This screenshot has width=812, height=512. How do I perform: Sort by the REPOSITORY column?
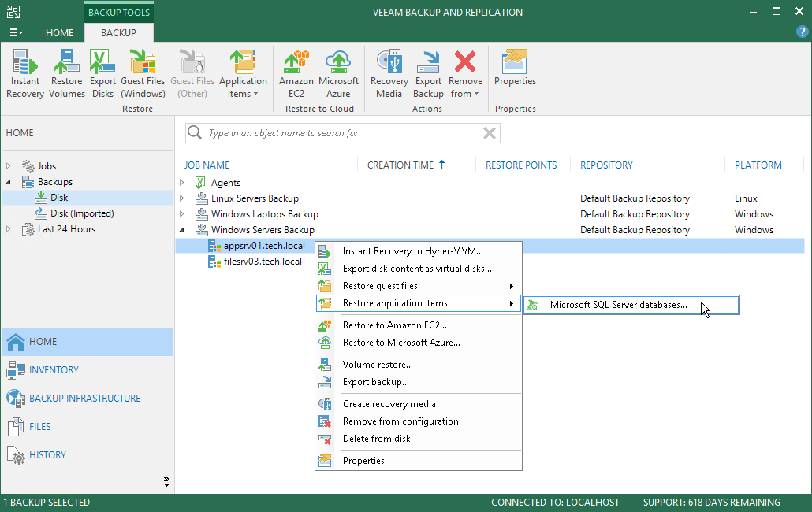coord(606,165)
